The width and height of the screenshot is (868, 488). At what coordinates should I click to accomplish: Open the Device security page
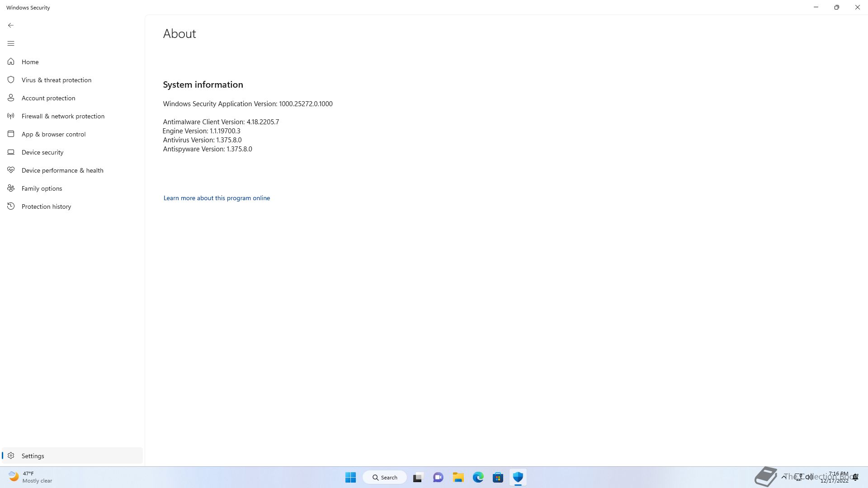pyautogui.click(x=72, y=152)
